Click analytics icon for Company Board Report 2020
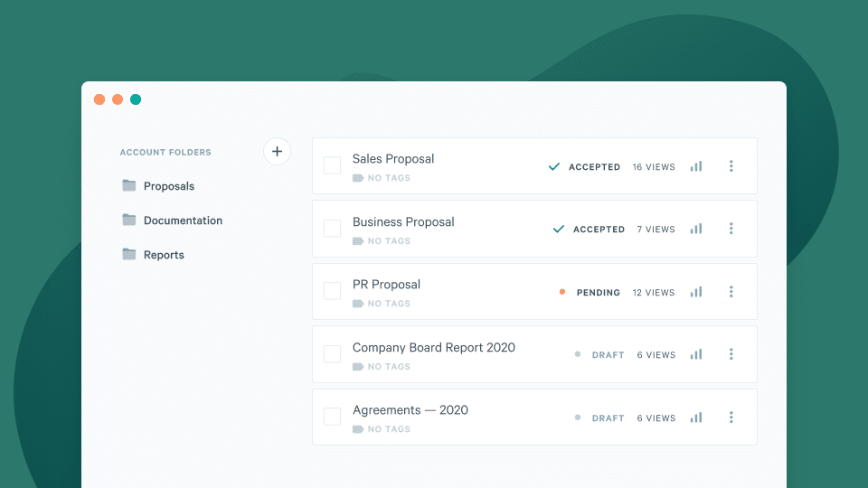 click(695, 354)
